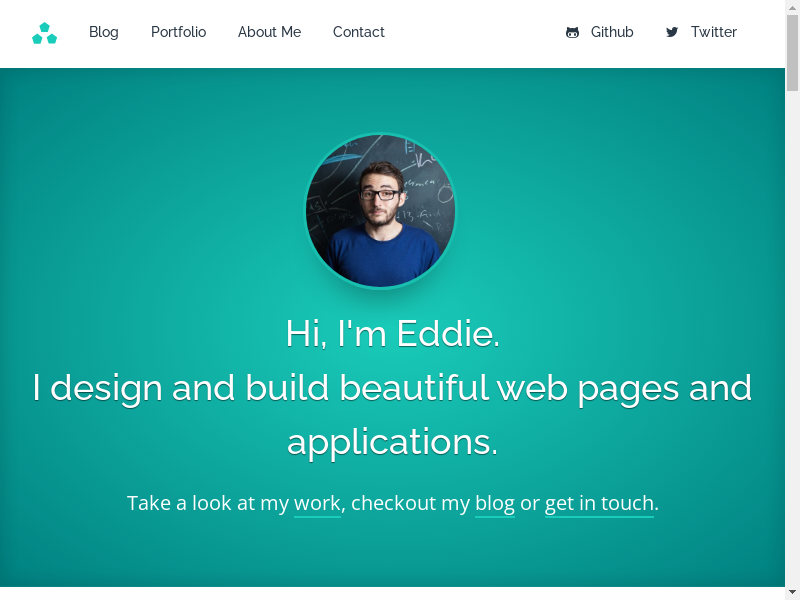Select Contact in the navigation bar
Image resolution: width=800 pixels, height=600 pixels.
click(x=358, y=32)
